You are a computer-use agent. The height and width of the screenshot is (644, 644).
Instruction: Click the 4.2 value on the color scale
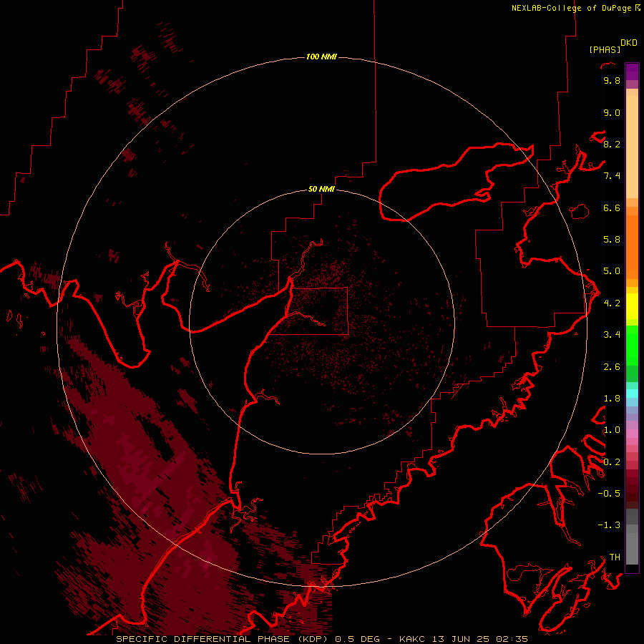point(612,303)
